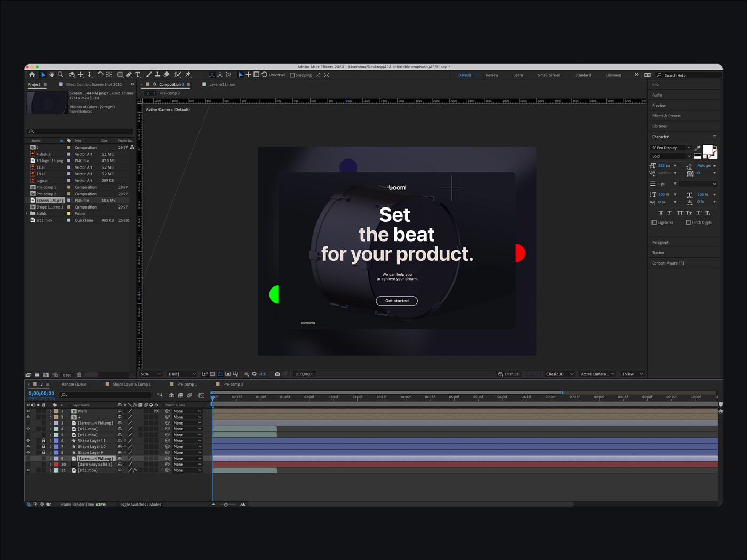
Task: Select the Selection arrow tool
Action: (x=43, y=75)
